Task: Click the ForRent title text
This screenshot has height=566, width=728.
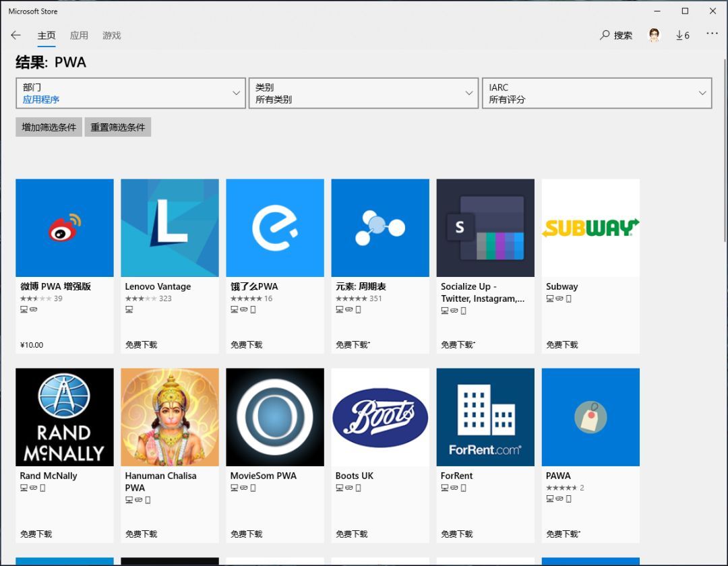Action: click(x=456, y=476)
